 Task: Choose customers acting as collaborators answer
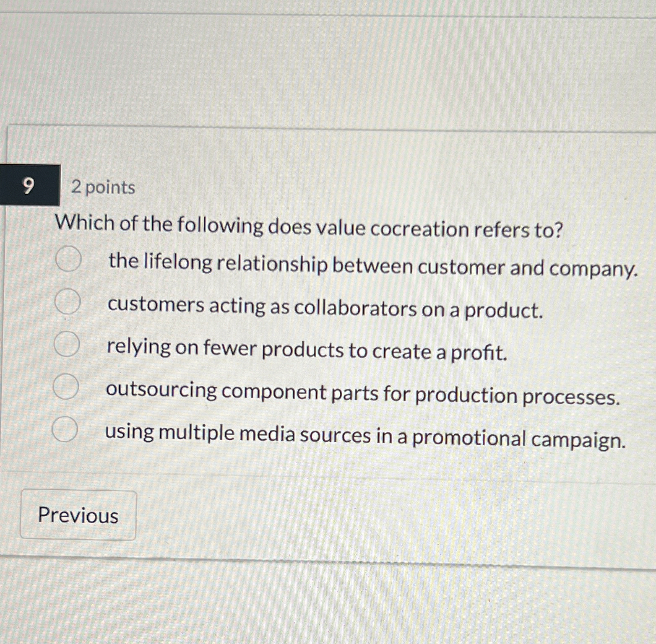pyautogui.click(x=67, y=302)
